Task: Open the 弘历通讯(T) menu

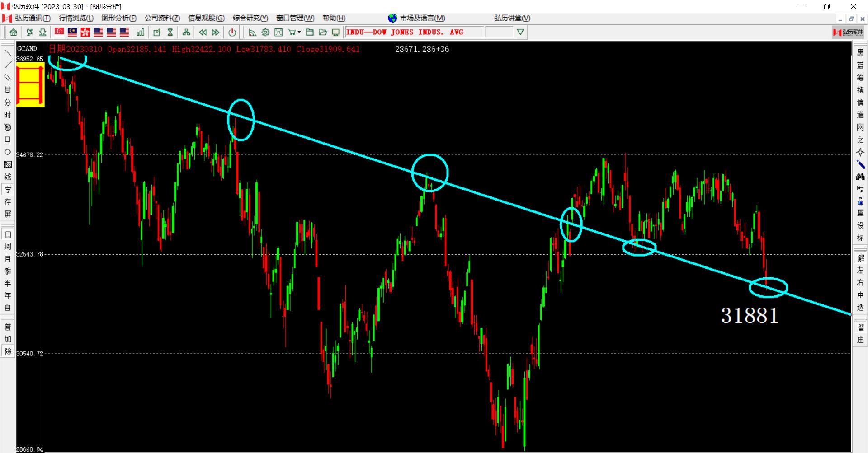Action: [33, 18]
